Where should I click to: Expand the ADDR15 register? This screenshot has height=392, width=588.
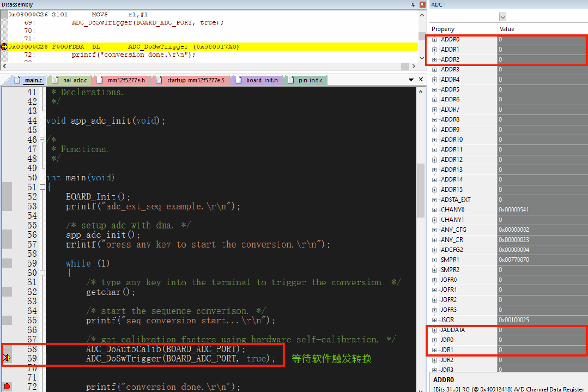tap(435, 190)
